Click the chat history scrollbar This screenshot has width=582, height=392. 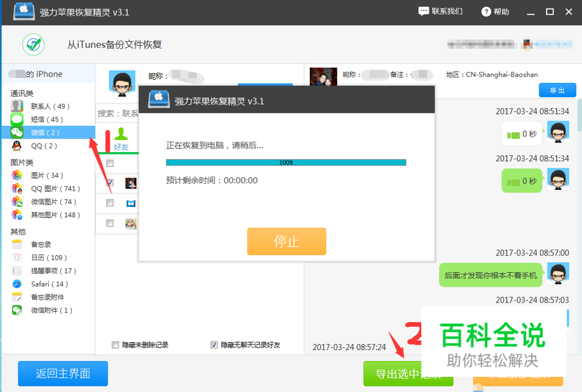[x=580, y=116]
